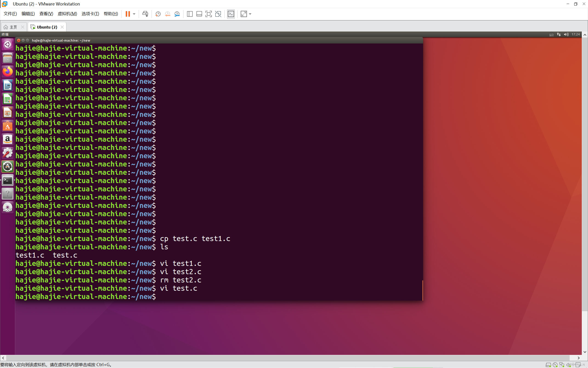Viewport: 588px width, 368px height.
Task: Click the network adapter status icon
Action: pos(562,365)
